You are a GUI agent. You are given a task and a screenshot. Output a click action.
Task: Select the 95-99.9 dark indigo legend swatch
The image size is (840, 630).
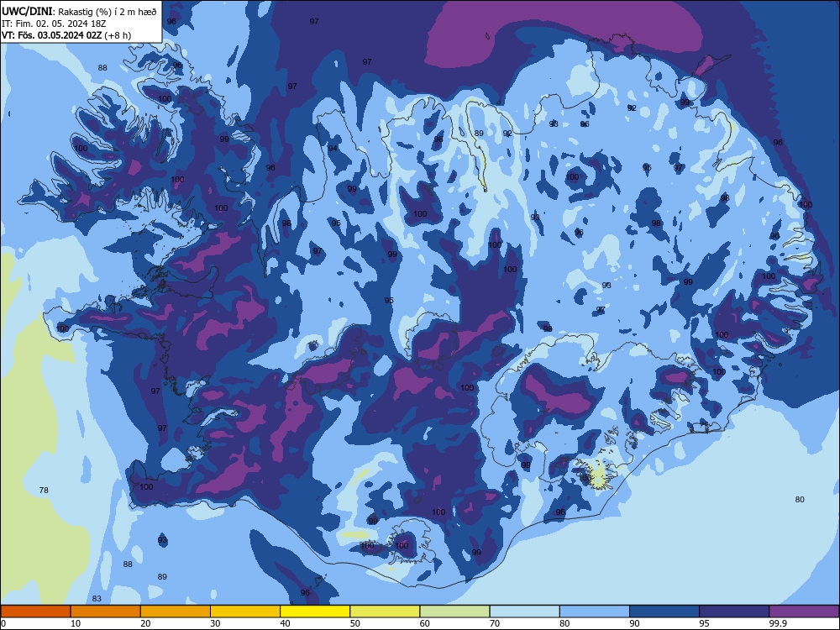[x=734, y=612]
